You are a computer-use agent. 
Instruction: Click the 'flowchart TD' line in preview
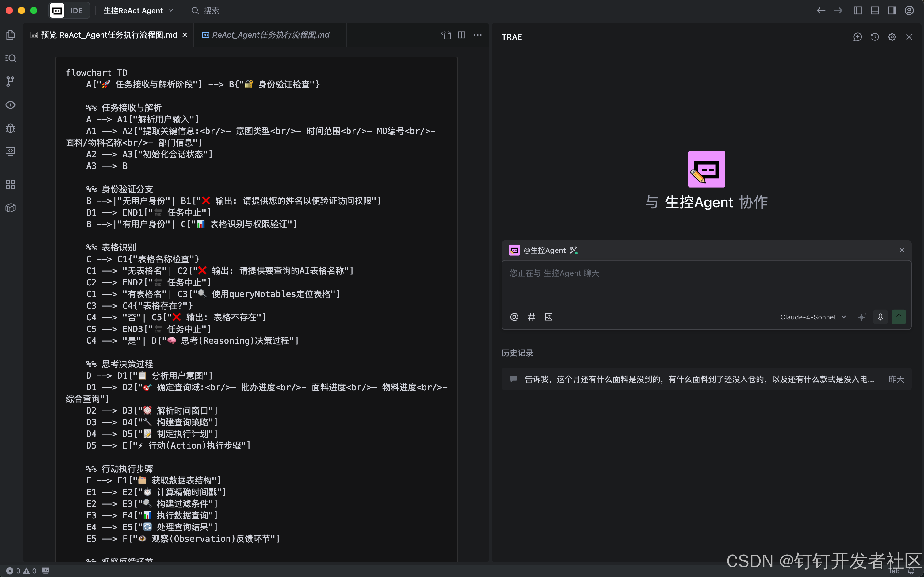[97, 72]
